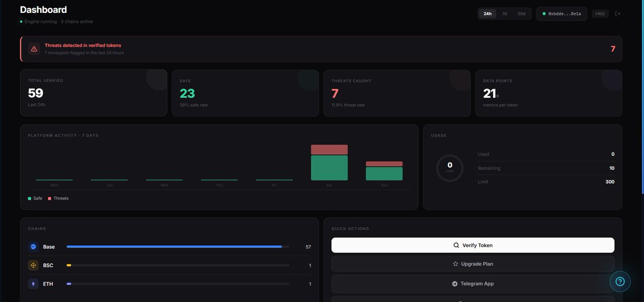Click the BSC chain icon

click(x=33, y=265)
